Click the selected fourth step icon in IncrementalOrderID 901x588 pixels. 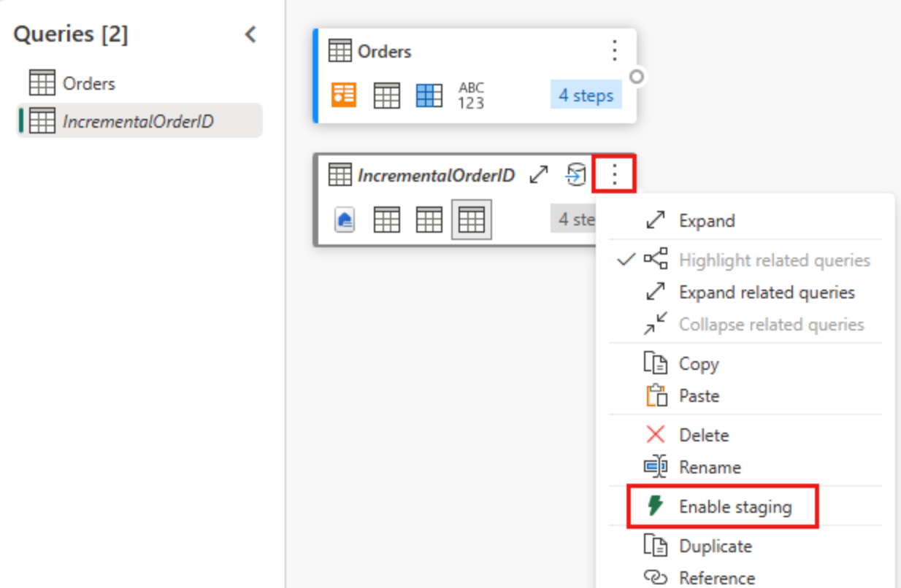(471, 220)
